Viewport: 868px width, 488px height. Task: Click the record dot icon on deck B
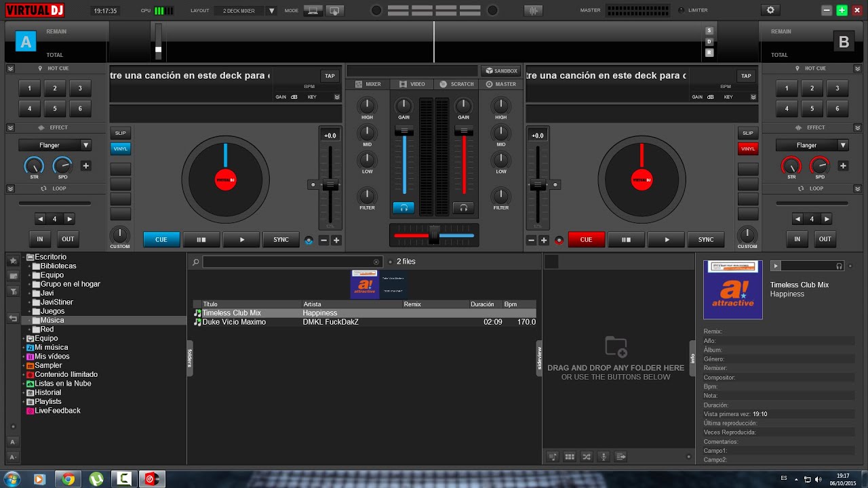[559, 240]
